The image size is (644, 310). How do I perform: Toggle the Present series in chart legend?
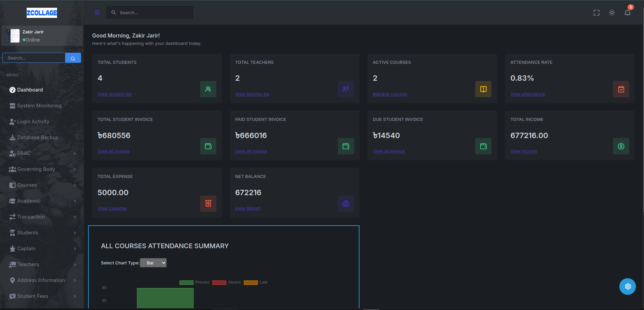coord(194,282)
